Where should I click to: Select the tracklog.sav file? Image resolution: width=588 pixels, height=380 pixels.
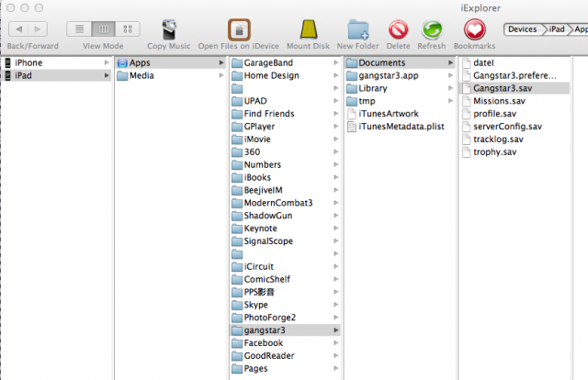point(514,139)
